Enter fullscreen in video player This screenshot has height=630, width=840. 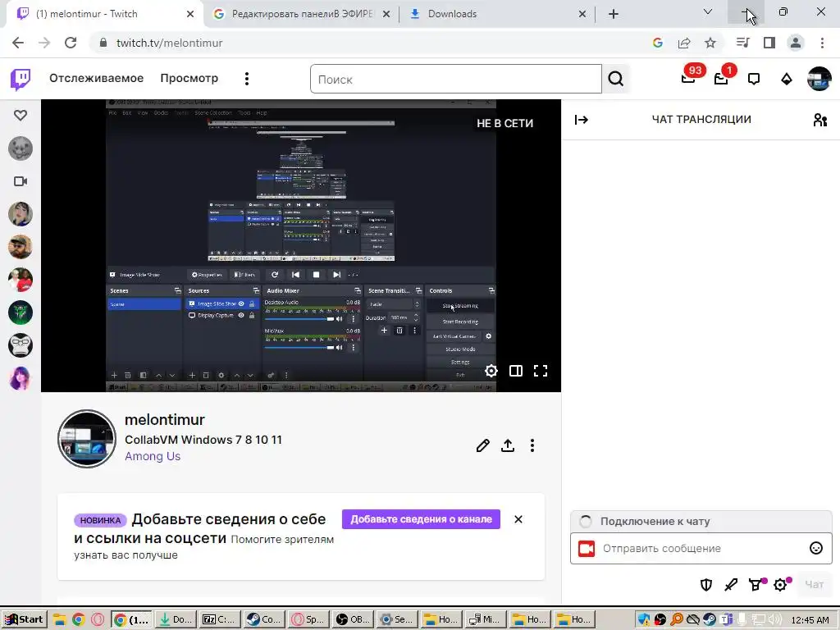pyautogui.click(x=541, y=371)
